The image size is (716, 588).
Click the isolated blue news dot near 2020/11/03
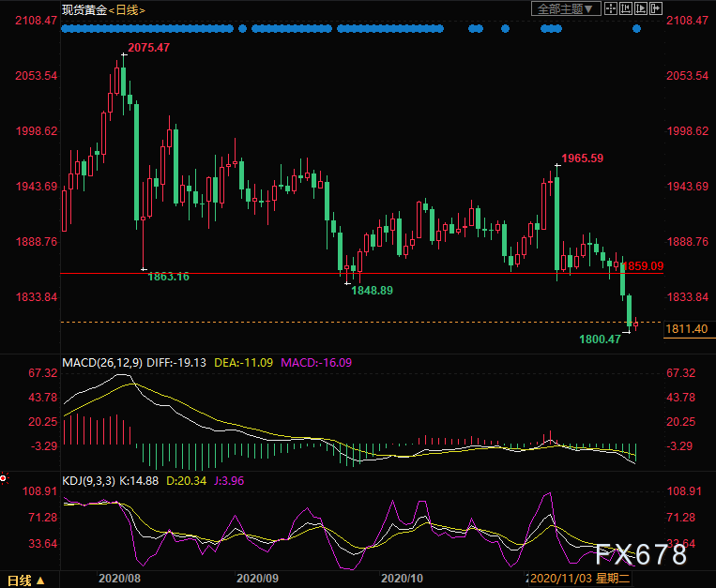(636, 29)
